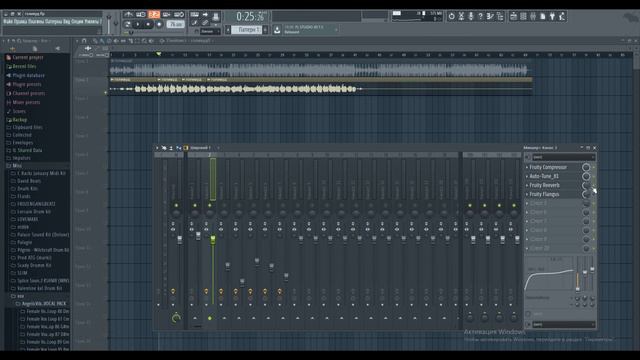The height and width of the screenshot is (360, 640).
Task: Click the one-click audio recording microphone icon
Action: pyautogui.click(x=471, y=16)
